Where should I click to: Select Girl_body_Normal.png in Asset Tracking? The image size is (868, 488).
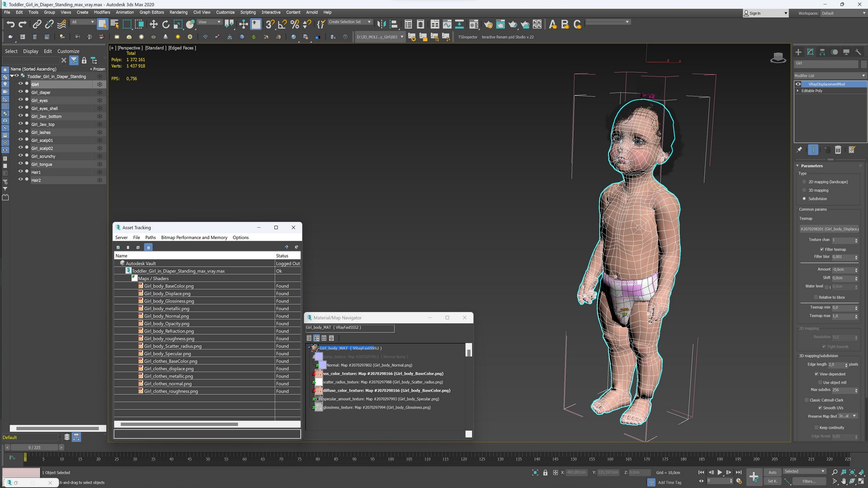click(166, 316)
